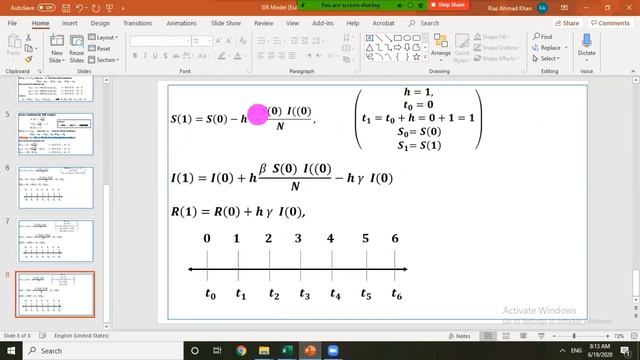Click the Reset slide button

click(x=100, y=49)
